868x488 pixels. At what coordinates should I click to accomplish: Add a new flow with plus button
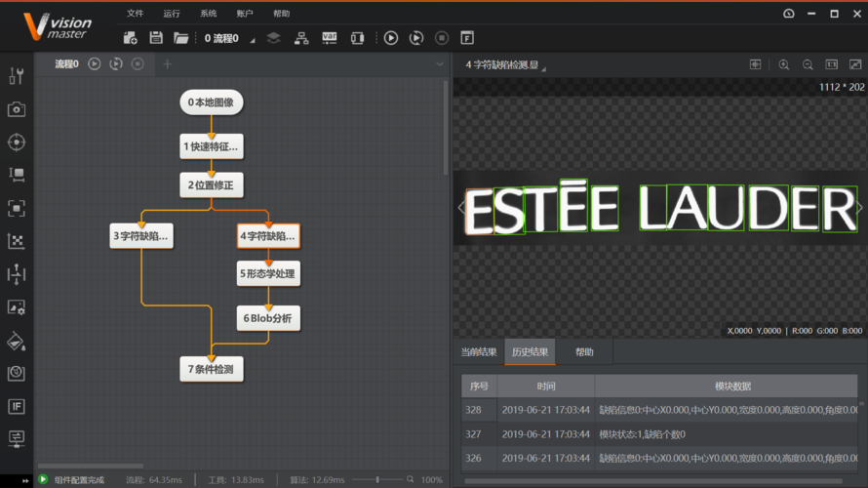point(167,64)
